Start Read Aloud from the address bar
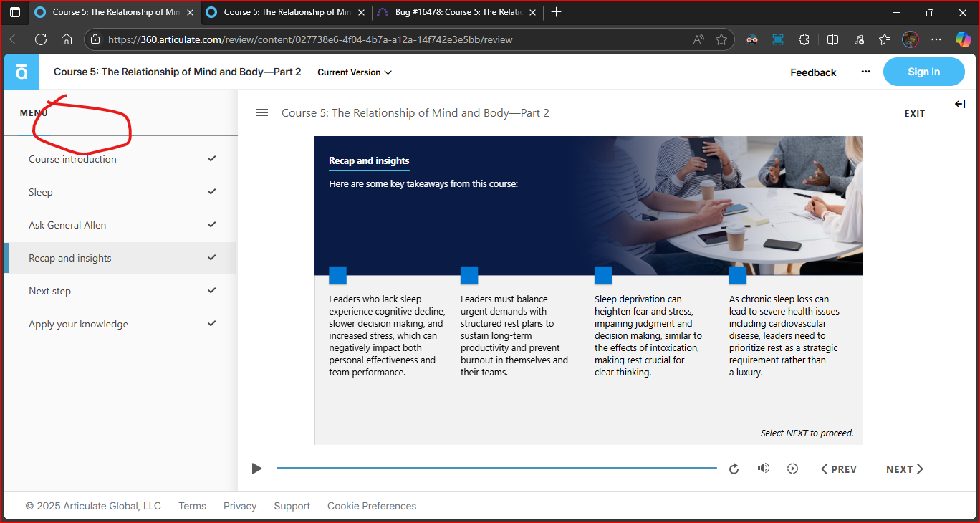Viewport: 980px width, 523px height. [698, 39]
